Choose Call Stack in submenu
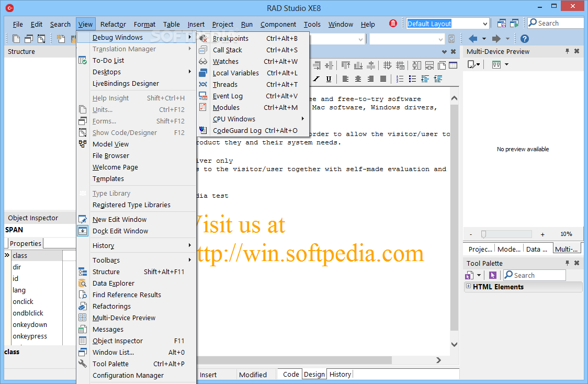 [253, 50]
